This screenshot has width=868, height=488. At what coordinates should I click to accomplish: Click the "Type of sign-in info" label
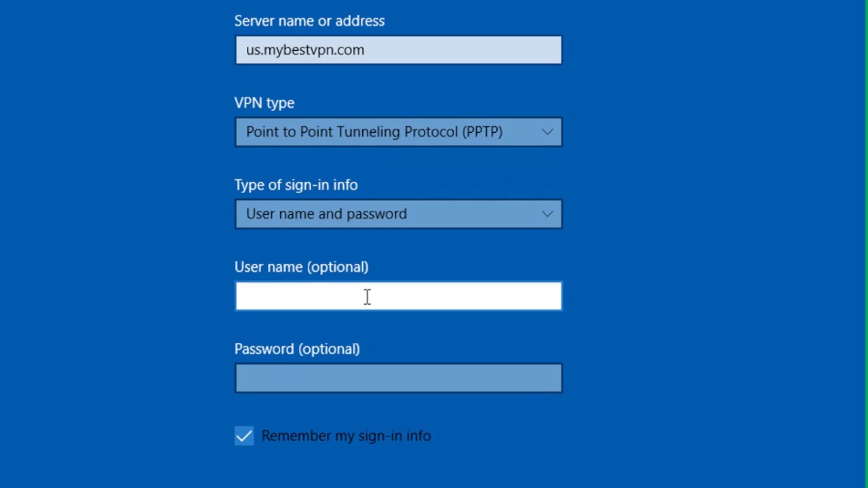pyautogui.click(x=296, y=185)
